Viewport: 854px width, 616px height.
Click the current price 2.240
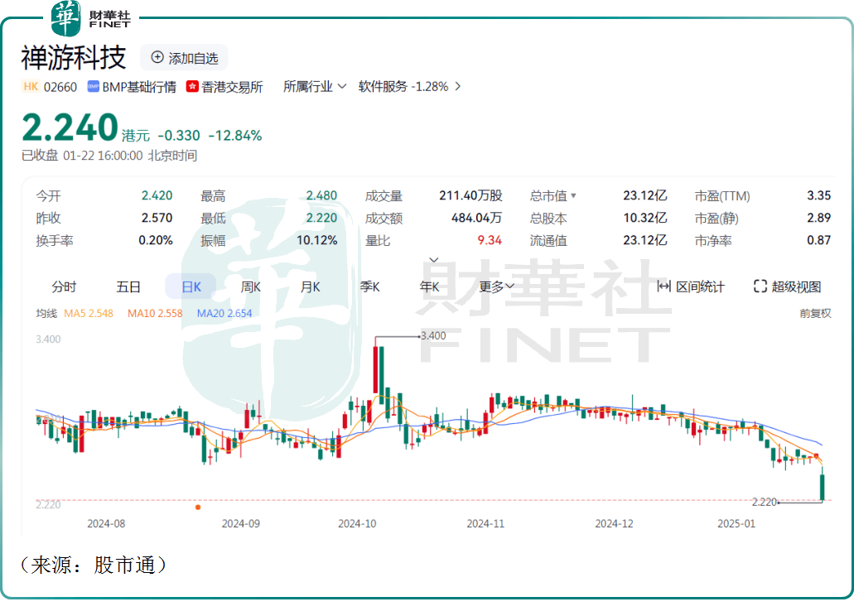tap(70, 128)
